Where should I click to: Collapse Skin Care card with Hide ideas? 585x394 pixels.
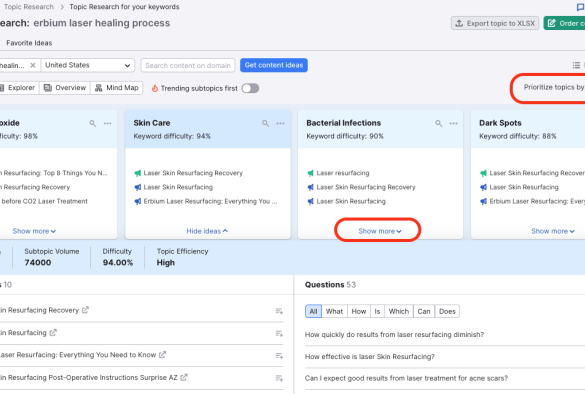click(207, 231)
